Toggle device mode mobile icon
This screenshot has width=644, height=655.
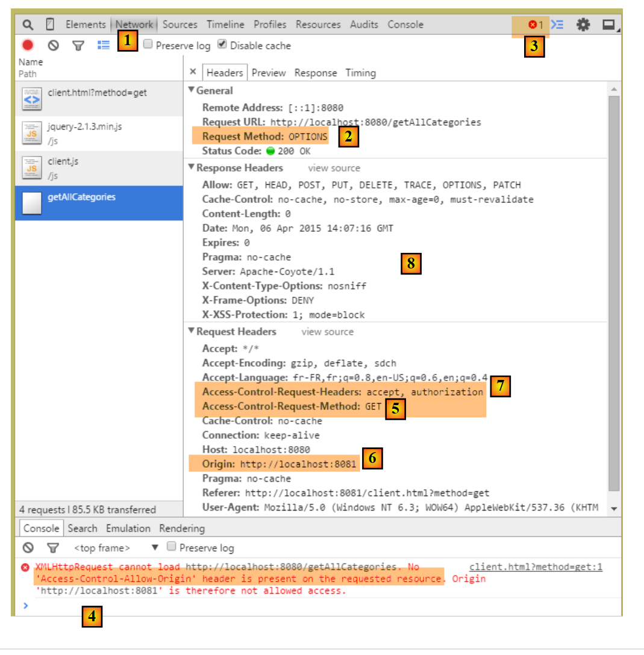click(50, 25)
